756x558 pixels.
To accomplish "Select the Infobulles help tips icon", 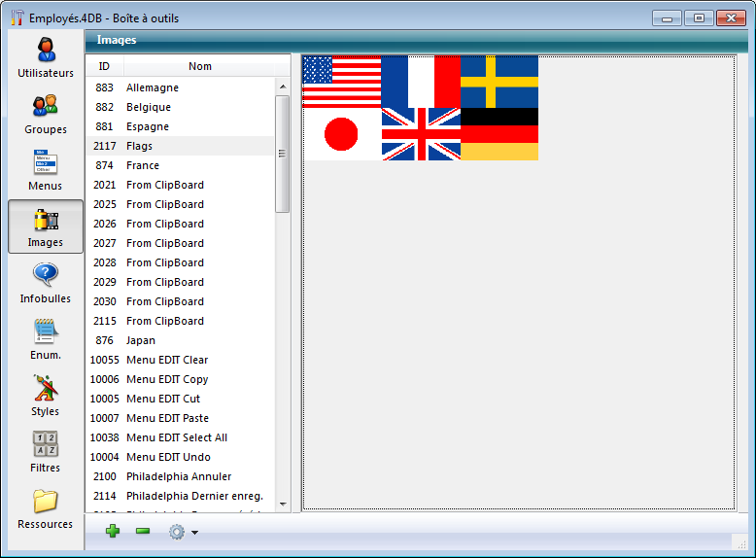I will pyautogui.click(x=46, y=283).
